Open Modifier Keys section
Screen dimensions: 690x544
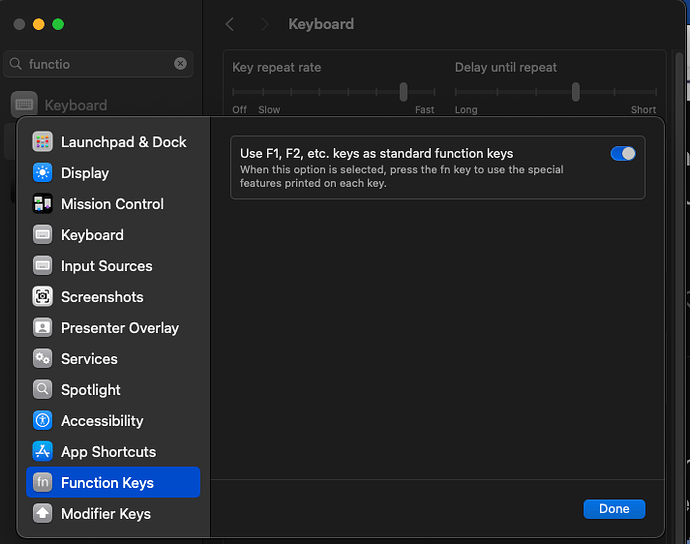(105, 514)
